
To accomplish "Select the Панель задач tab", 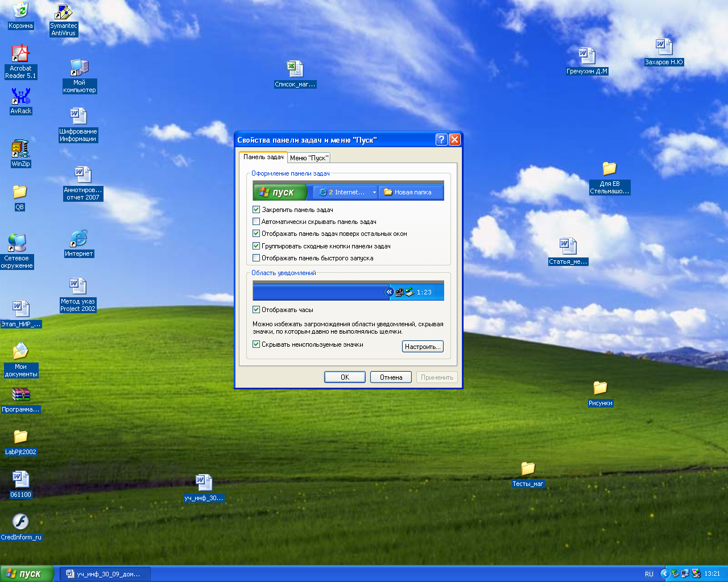I will point(263,157).
